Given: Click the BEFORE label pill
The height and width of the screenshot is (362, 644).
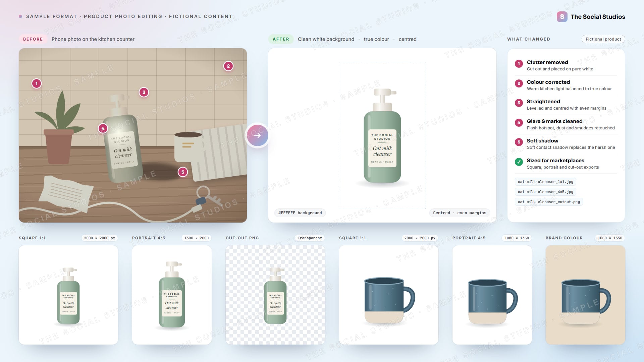Looking at the screenshot, I should tap(33, 39).
